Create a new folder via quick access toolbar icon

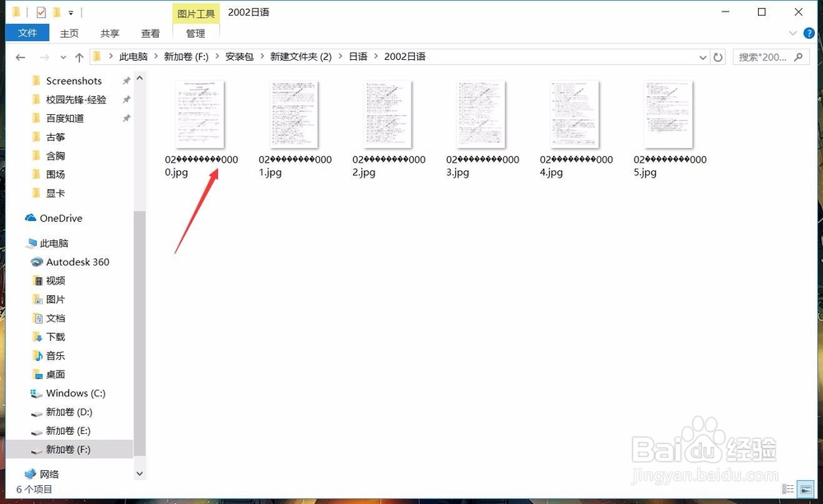[56, 12]
